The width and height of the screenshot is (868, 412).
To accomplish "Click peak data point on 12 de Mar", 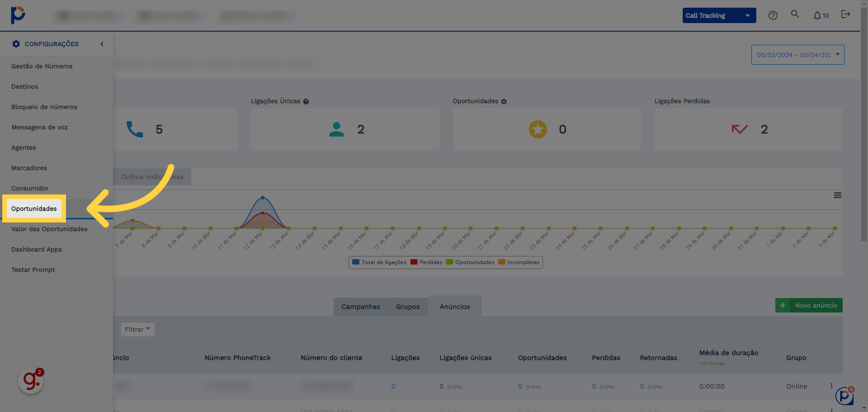I will (x=263, y=198).
